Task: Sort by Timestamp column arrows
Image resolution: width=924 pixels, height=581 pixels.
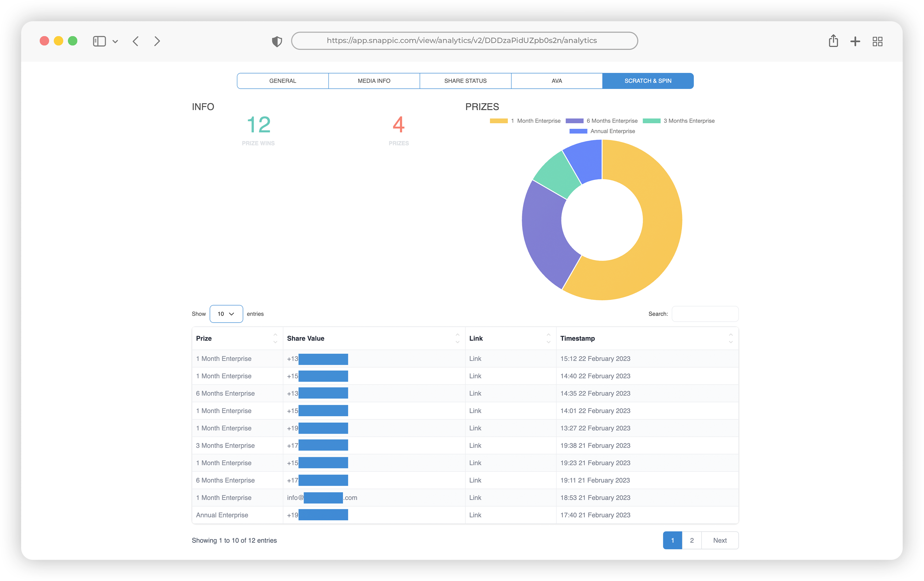Action: [730, 338]
